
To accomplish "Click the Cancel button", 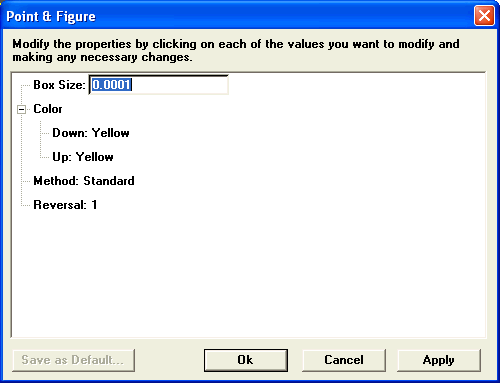I will (344, 360).
